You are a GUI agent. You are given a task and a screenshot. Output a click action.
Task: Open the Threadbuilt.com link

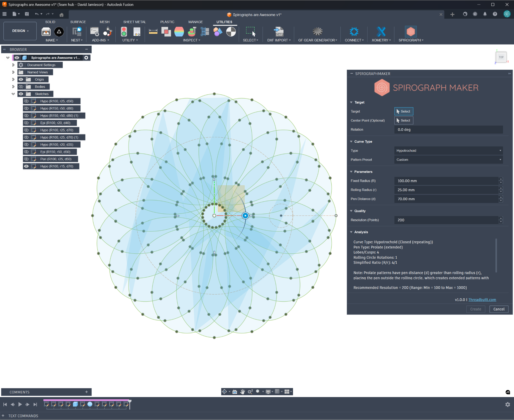coord(482,299)
